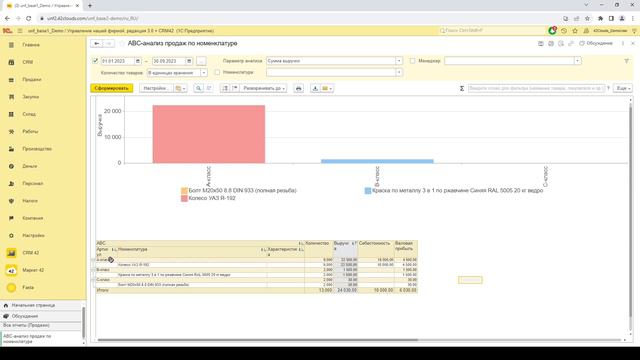
Task: Open the Производство section
Action: [x=37, y=149]
